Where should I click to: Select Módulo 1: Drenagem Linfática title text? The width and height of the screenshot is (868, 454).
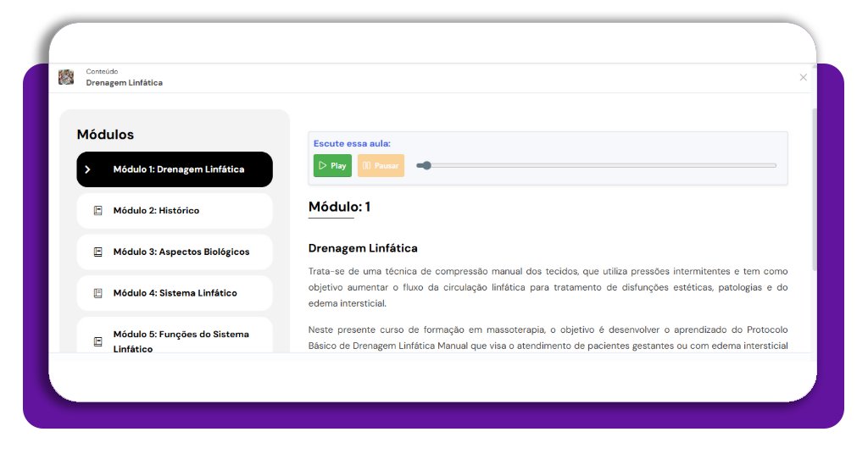[179, 169]
